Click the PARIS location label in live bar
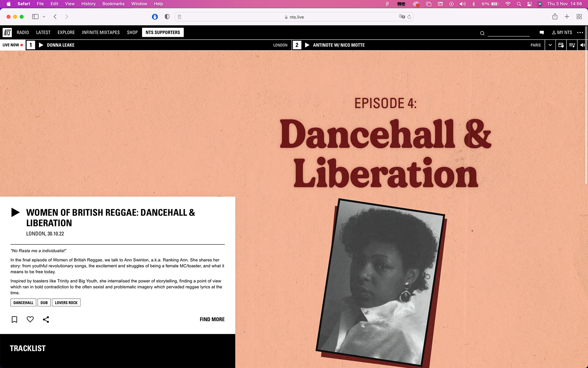 click(536, 45)
